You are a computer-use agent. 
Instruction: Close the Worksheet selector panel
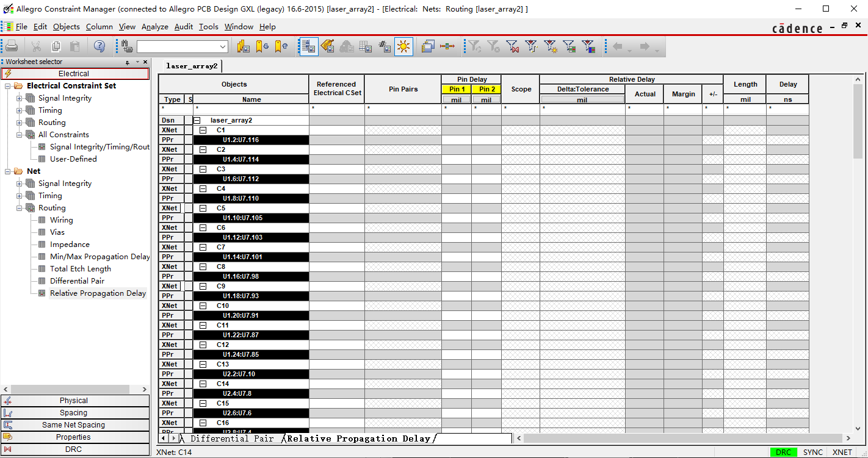(x=145, y=62)
